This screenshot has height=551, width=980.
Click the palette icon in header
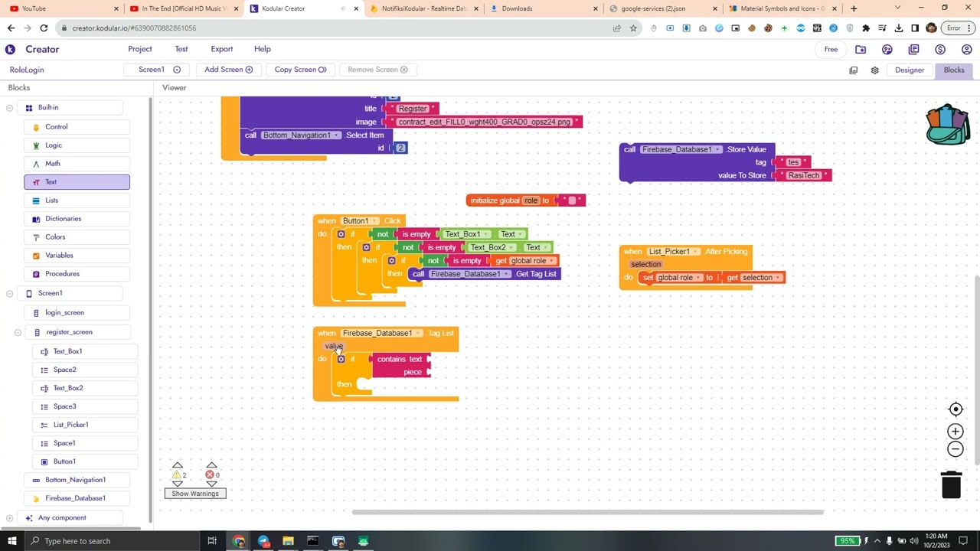(x=887, y=49)
